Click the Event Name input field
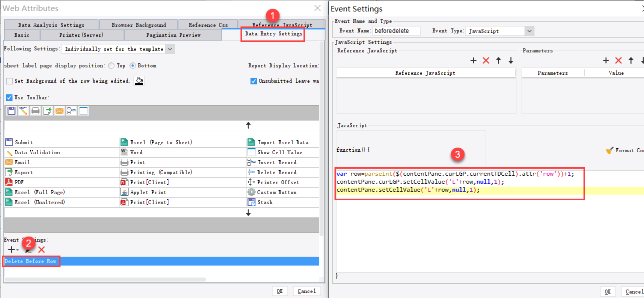Screen dimensions: 644x298 397,30
